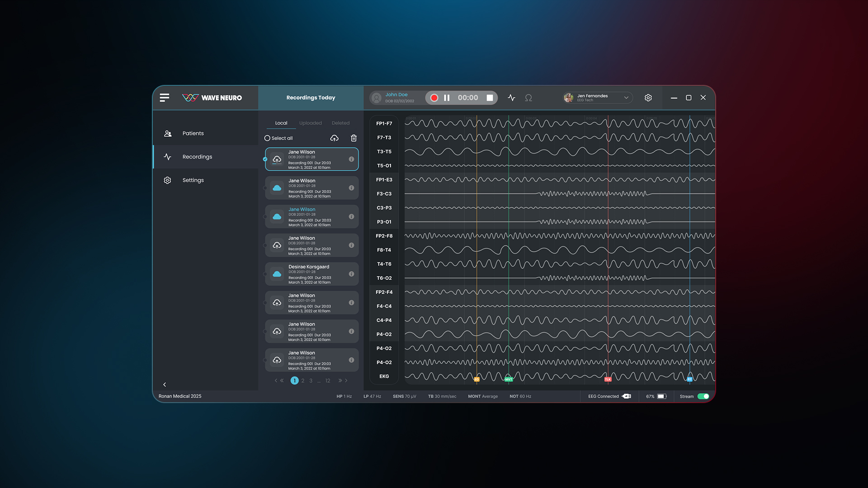Screen dimensions: 868x488
Task: Open the Recordings section in the sidebar
Action: pyautogui.click(x=206, y=157)
